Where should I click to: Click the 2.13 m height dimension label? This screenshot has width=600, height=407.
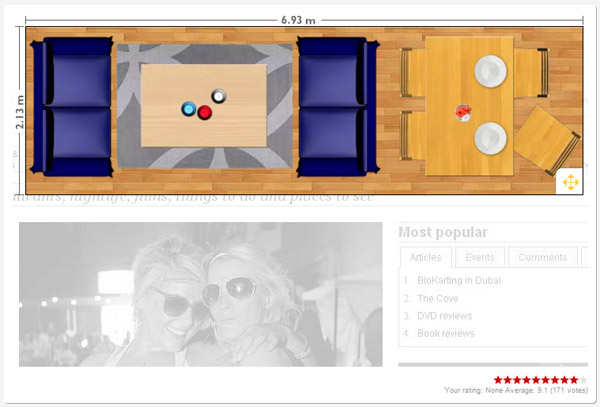coord(20,112)
